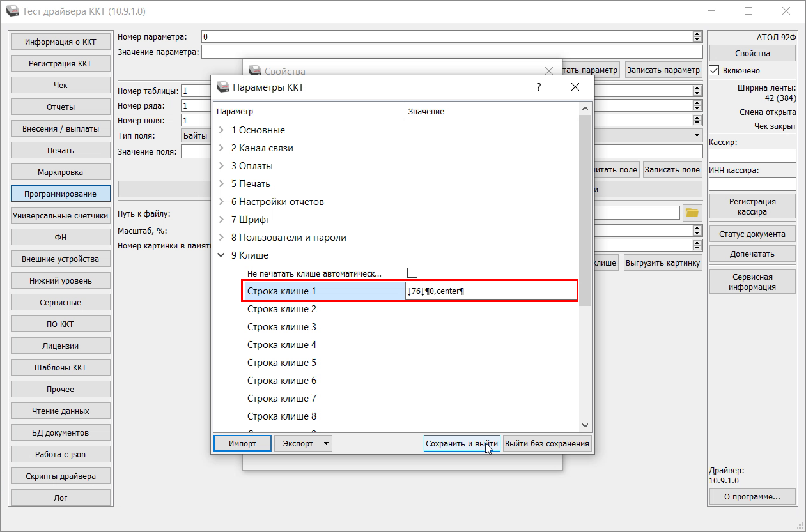Click the Кассир input field
Viewport: 806px width, 532px height.
(x=752, y=156)
